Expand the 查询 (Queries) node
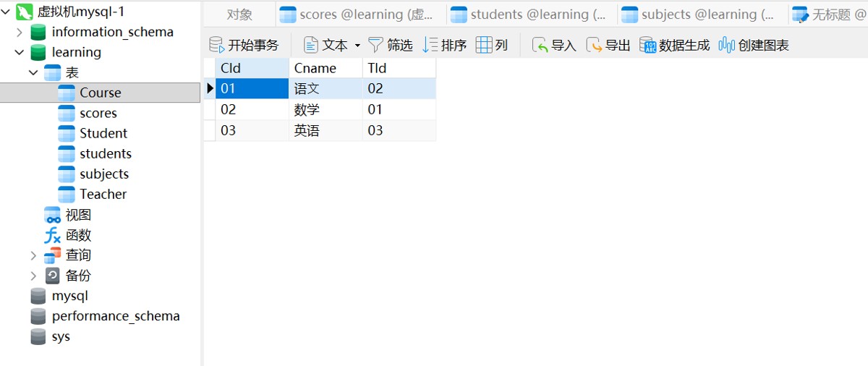868x366 pixels. [33, 255]
